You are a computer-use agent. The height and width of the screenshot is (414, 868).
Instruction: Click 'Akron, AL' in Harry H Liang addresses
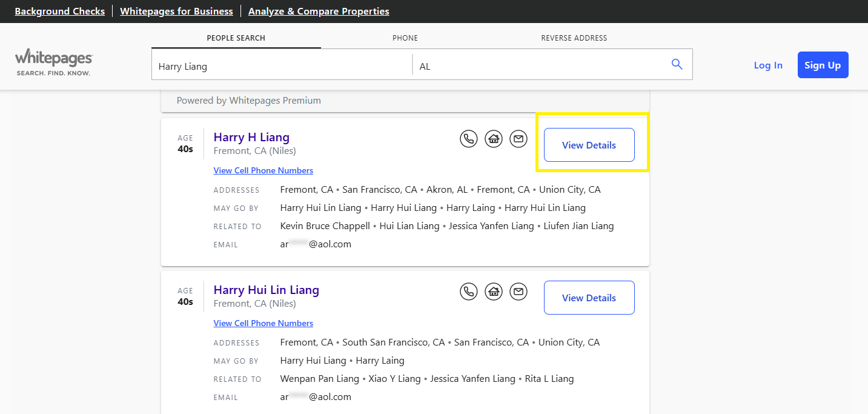tap(447, 190)
